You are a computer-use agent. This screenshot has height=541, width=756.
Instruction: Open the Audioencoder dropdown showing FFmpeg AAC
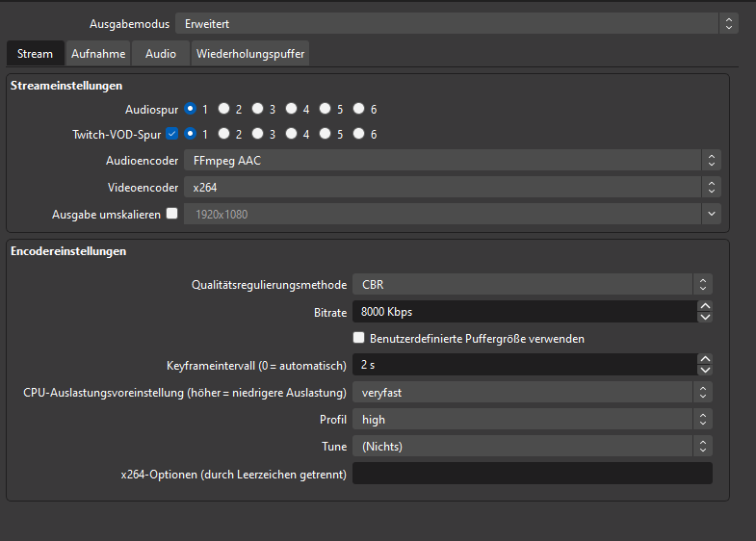tap(453, 161)
